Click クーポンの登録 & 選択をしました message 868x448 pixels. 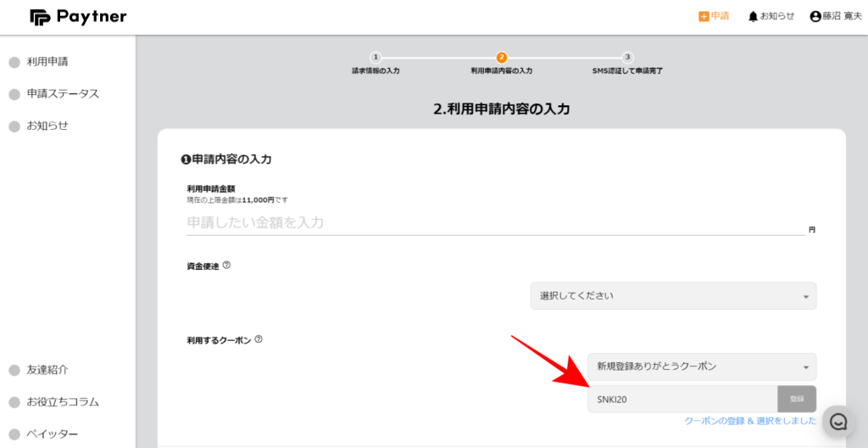click(x=750, y=421)
